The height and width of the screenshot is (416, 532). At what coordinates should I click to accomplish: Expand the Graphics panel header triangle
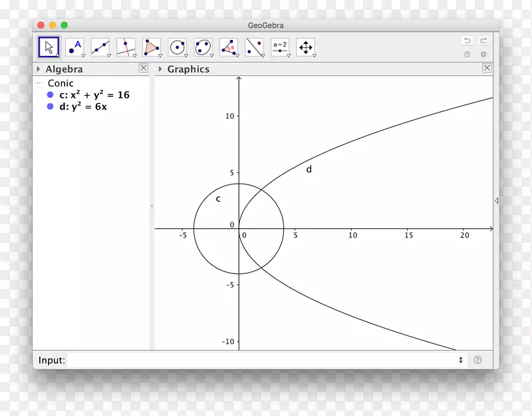(x=160, y=69)
